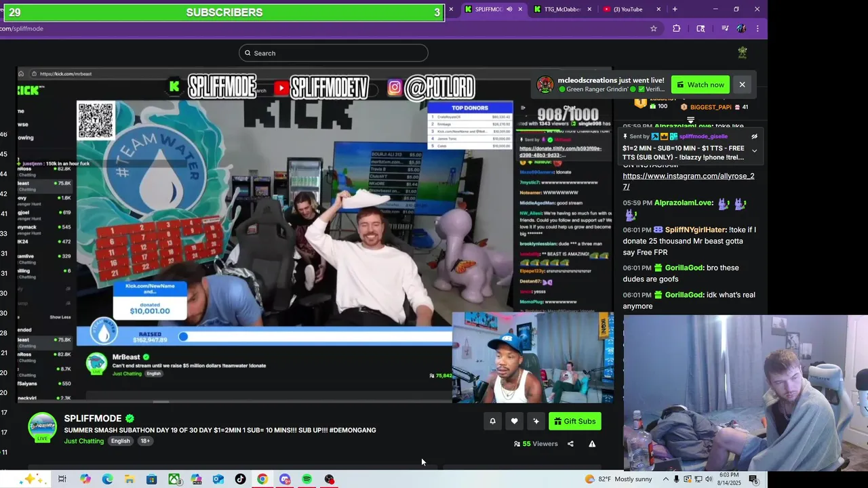868x488 pixels.
Task: Click the Gift Subs button
Action: (575, 422)
